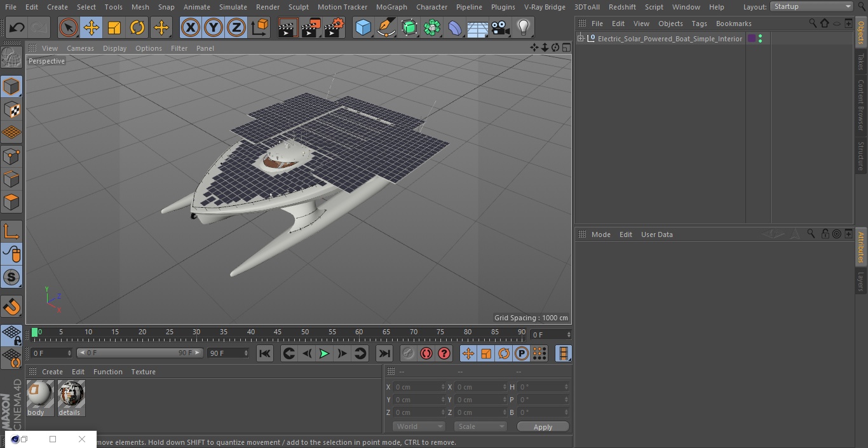Click the X position input field
Image resolution: width=868 pixels, height=448 pixels.
[418, 387]
